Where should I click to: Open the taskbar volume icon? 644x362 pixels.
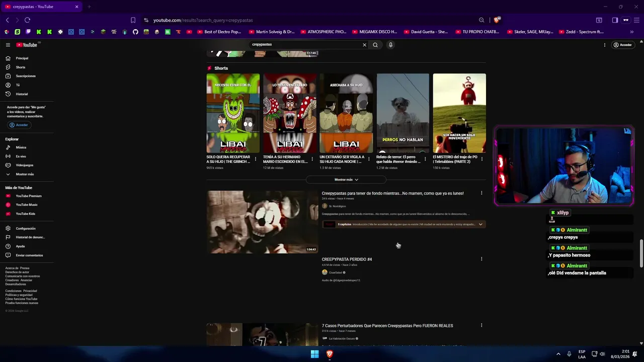pyautogui.click(x=602, y=354)
